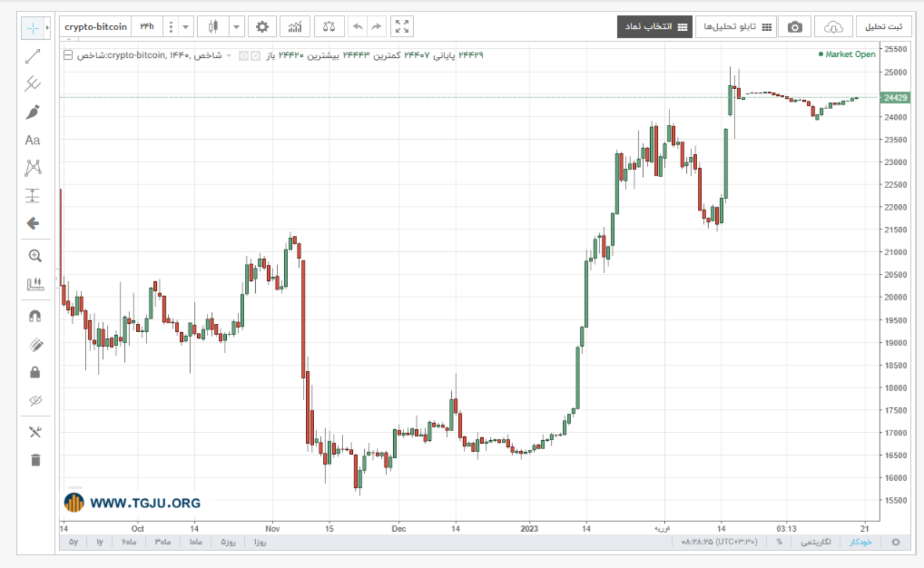
Task: Expand the cursor tool flyout arrow
Action: 47,28
